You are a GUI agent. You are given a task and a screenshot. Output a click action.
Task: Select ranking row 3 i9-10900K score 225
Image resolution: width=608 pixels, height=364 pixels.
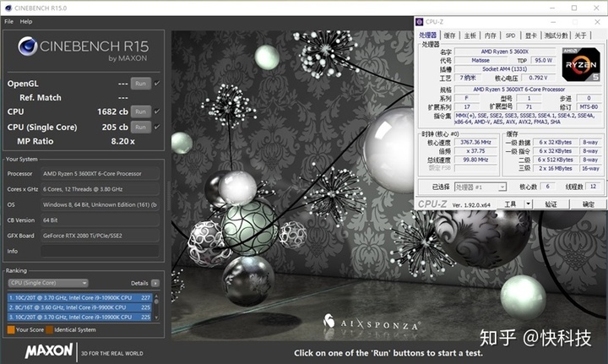[x=79, y=317]
